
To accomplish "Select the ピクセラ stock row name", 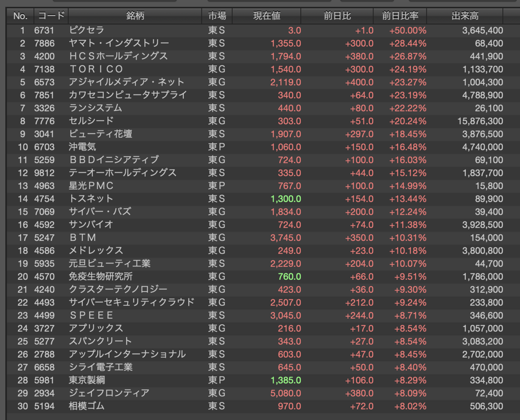I will coord(86,30).
